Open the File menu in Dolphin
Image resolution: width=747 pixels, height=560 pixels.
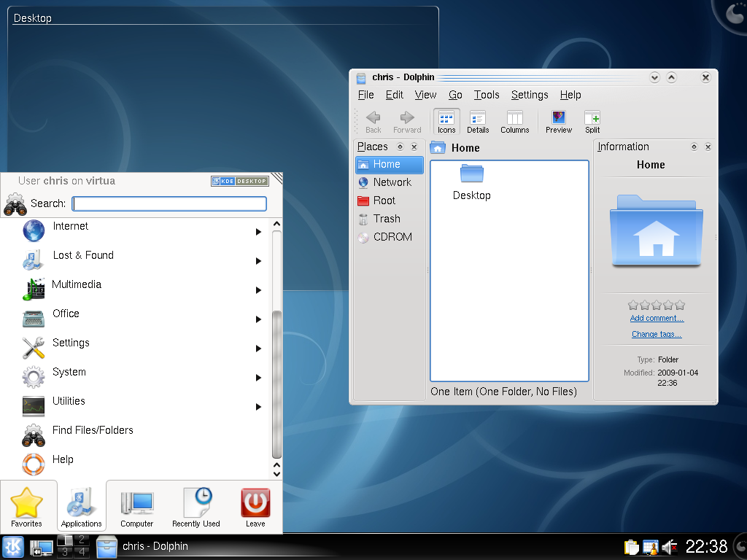tap(366, 95)
